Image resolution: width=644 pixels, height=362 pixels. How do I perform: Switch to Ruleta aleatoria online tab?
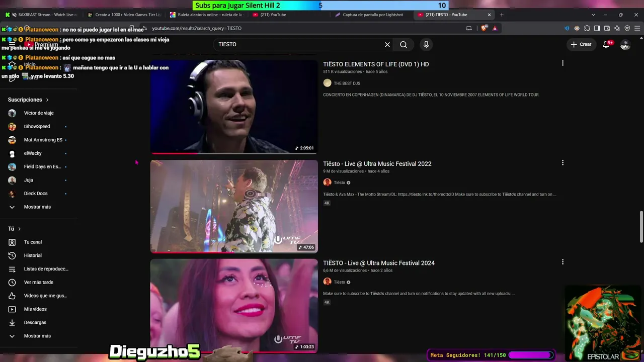coord(206,15)
